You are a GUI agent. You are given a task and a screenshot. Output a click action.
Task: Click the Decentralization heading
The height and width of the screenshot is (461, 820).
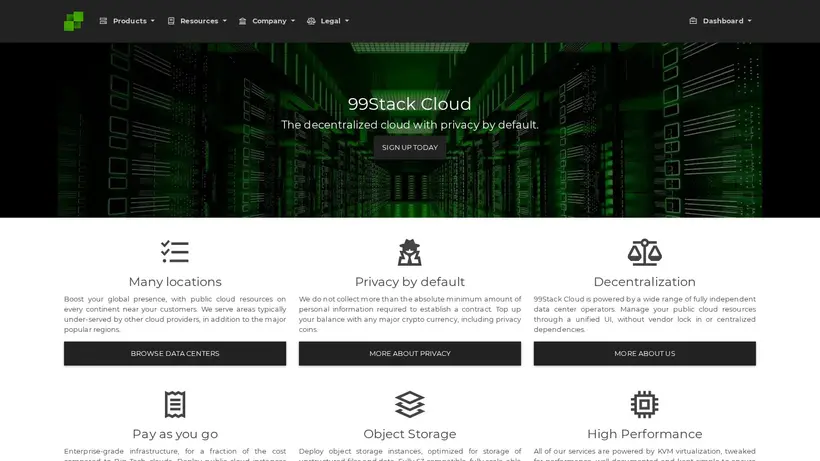pos(644,282)
